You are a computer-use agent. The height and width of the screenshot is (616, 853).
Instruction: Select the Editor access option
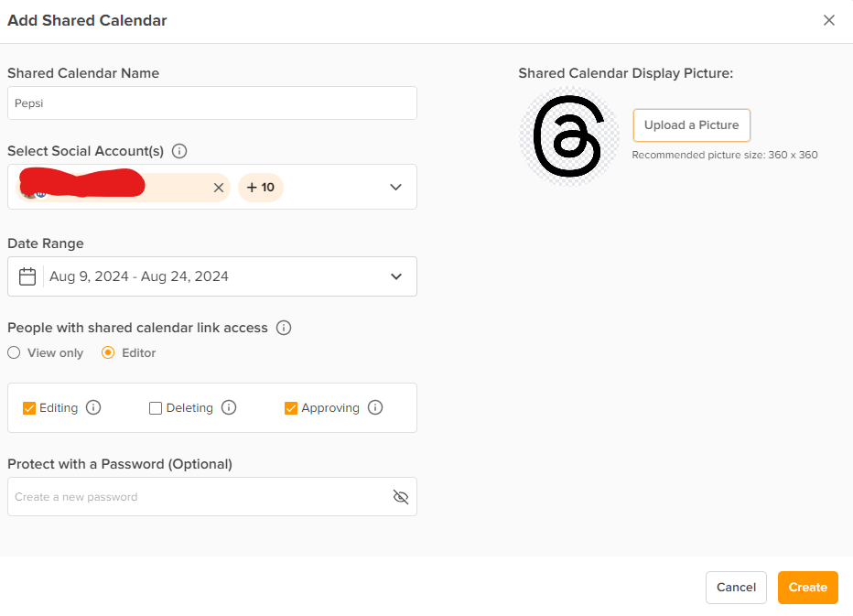(x=107, y=352)
